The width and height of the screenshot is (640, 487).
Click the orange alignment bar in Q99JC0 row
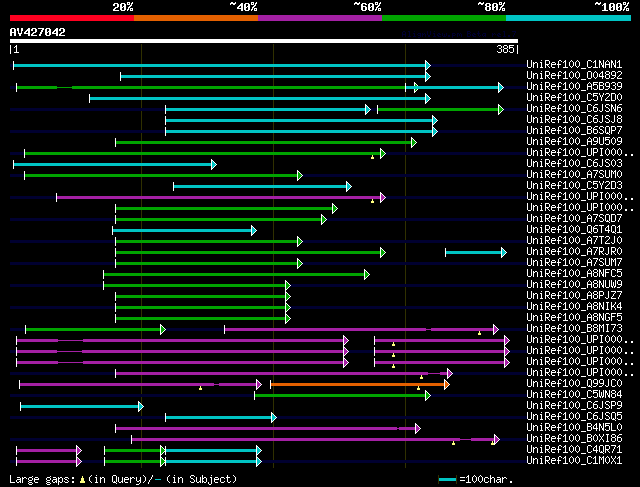pos(360,385)
